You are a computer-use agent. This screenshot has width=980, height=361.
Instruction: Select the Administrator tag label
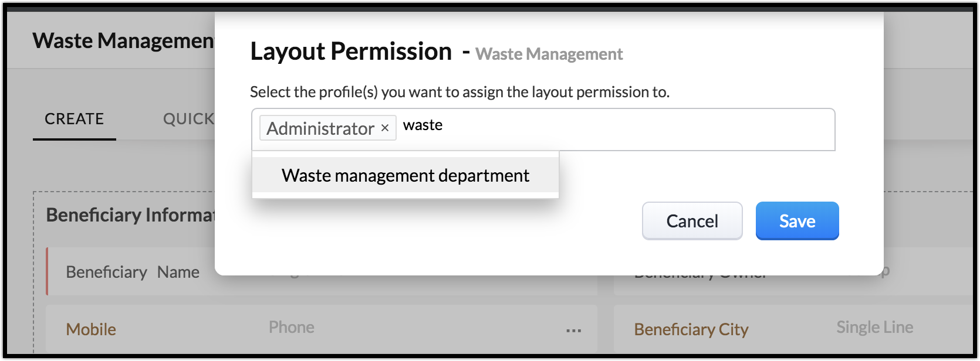(x=320, y=128)
